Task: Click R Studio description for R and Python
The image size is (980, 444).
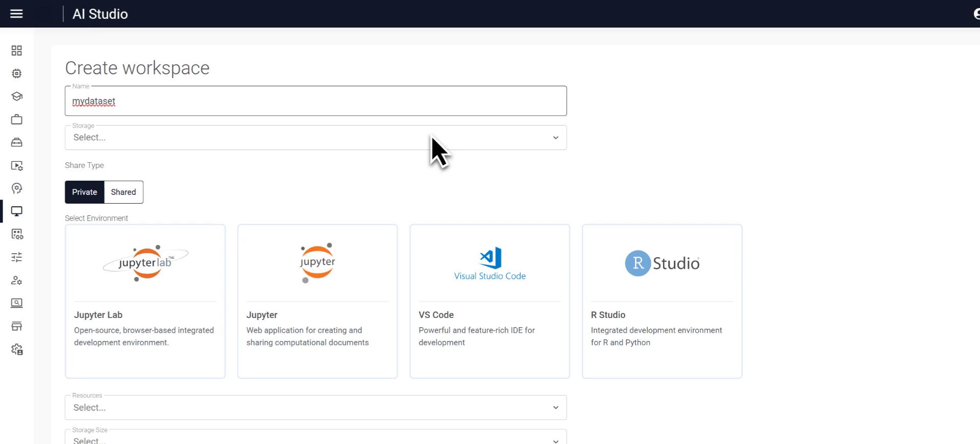Action: [x=656, y=336]
